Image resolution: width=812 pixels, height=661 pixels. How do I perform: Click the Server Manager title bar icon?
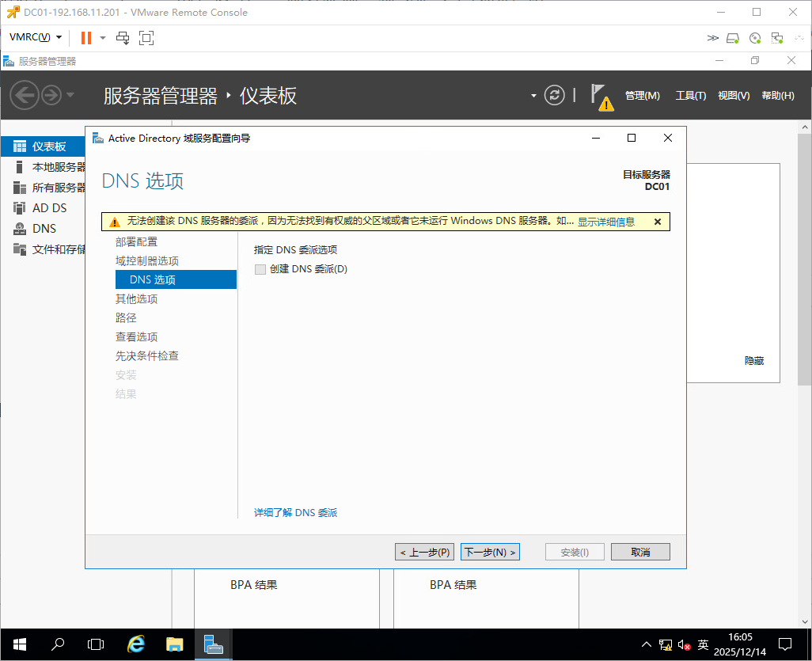(x=8, y=61)
